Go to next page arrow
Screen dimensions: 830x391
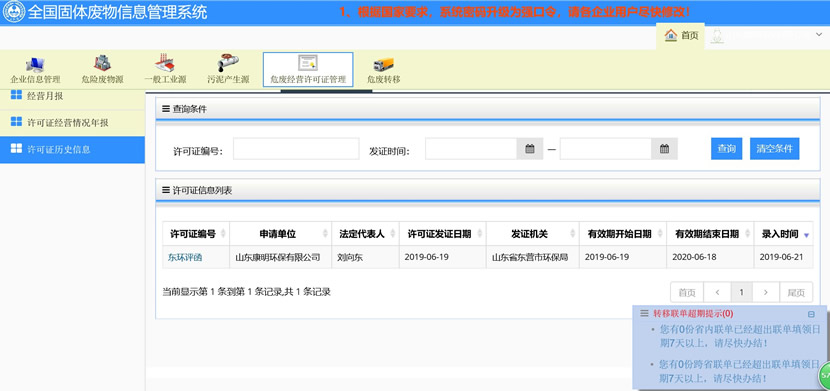[x=766, y=292]
